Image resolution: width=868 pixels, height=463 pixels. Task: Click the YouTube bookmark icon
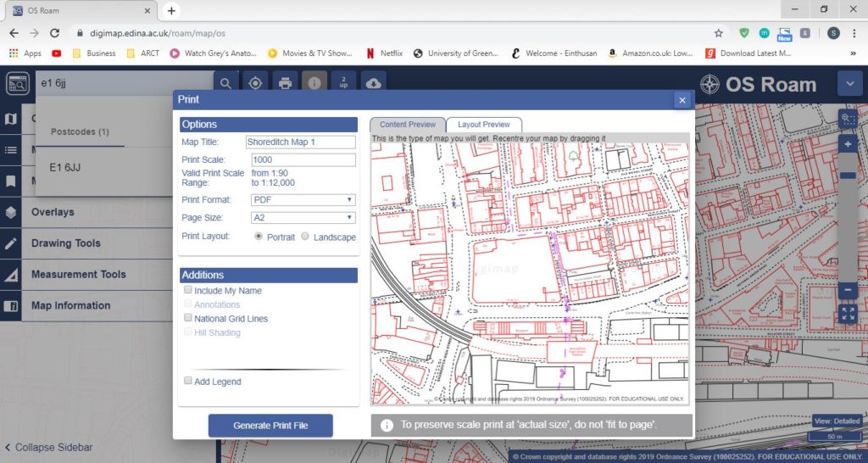tap(57, 53)
